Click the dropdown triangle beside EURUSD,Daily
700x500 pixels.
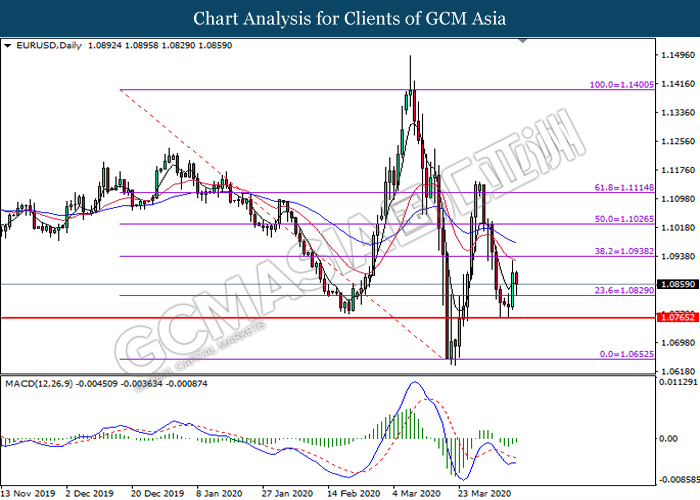[x=7, y=46]
